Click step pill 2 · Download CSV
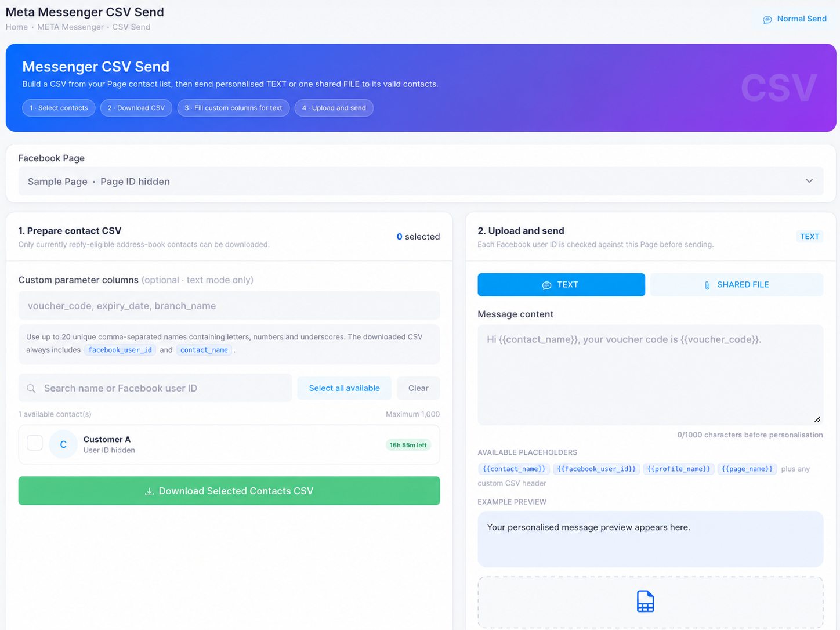Screen dimensions: 840x630 click(136, 108)
